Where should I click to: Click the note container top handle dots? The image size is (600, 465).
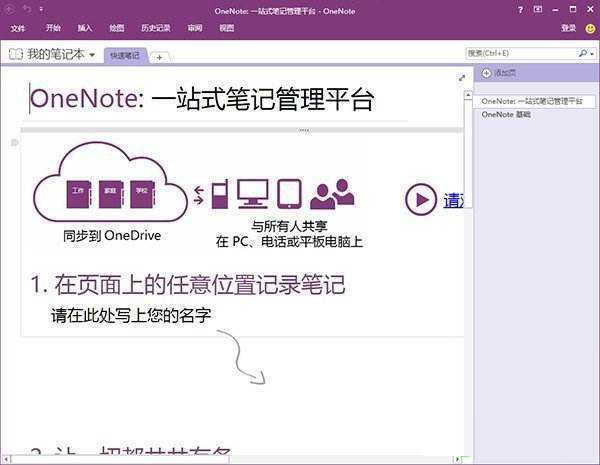[x=304, y=130]
